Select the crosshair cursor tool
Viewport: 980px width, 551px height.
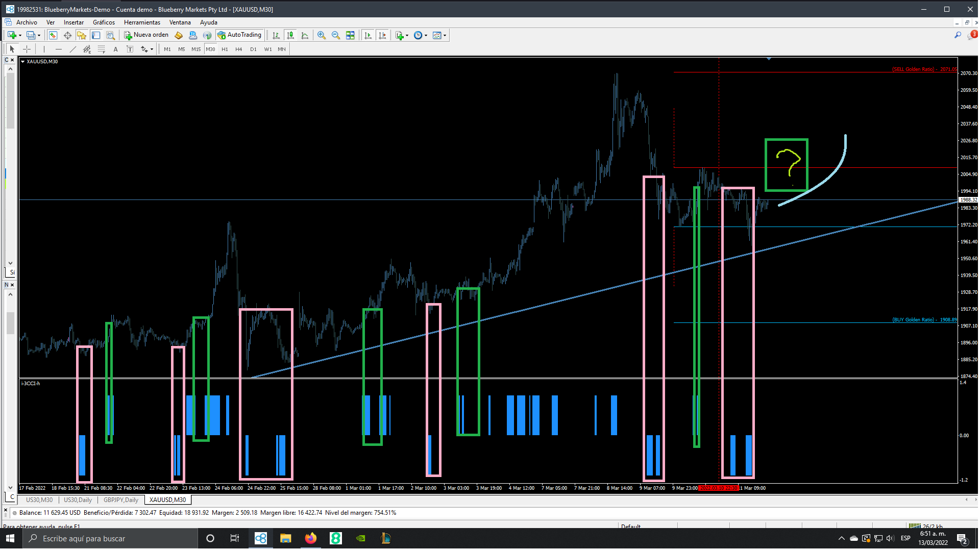27,49
